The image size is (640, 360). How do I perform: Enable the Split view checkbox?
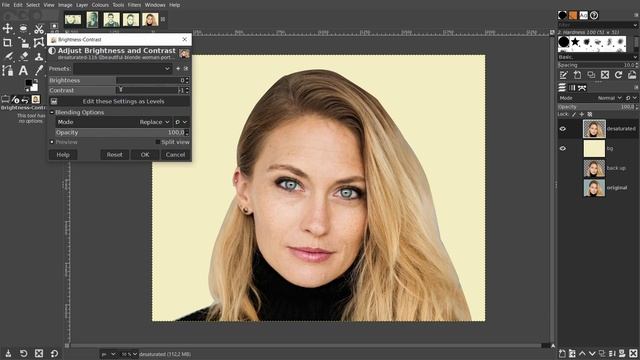(158, 142)
